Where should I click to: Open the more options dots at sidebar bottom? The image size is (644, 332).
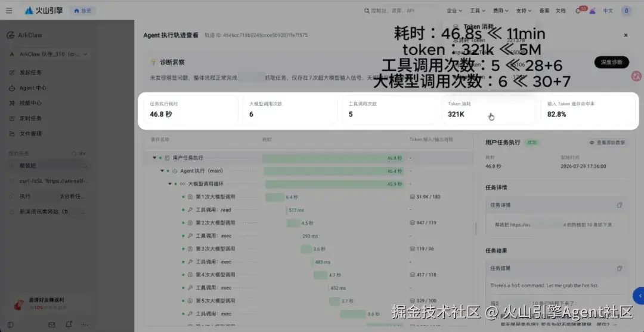click(85, 325)
